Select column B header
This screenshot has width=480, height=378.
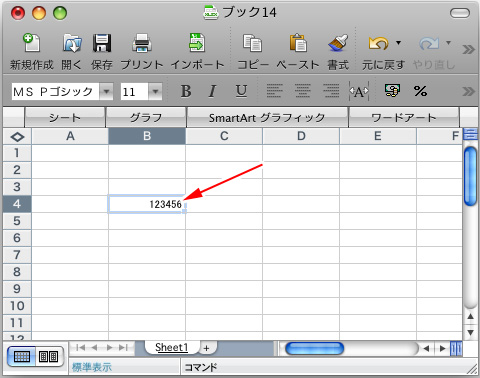(147, 136)
